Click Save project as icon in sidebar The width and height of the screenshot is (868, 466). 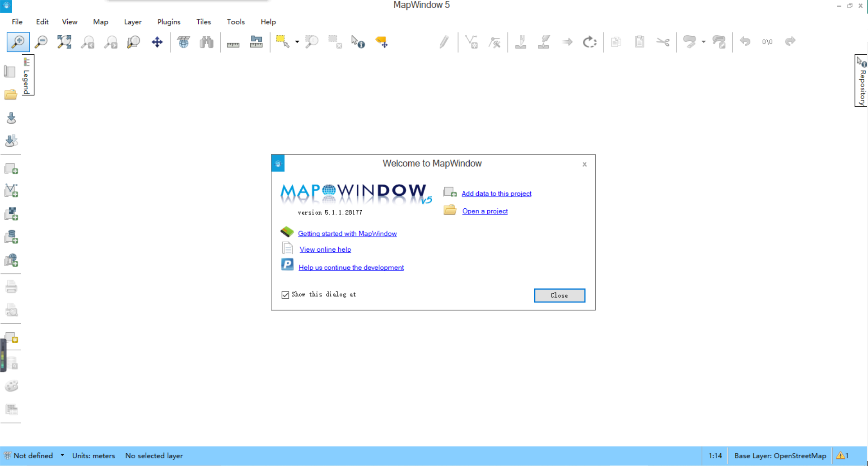coord(11,141)
